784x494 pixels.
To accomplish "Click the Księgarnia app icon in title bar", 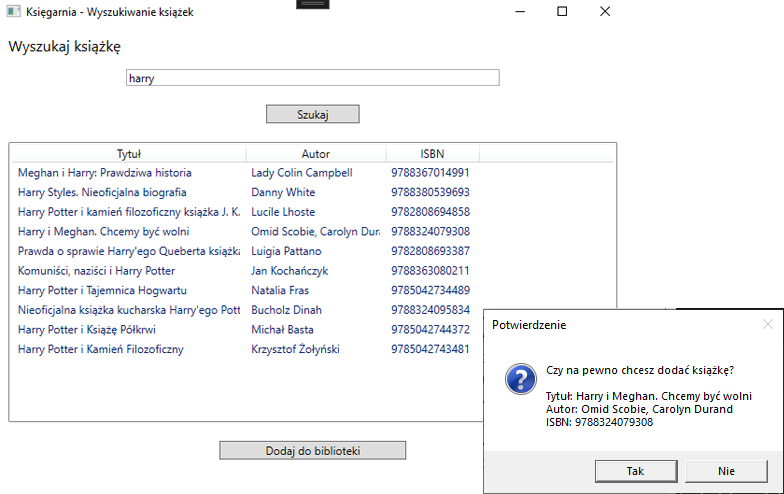I will (x=14, y=11).
